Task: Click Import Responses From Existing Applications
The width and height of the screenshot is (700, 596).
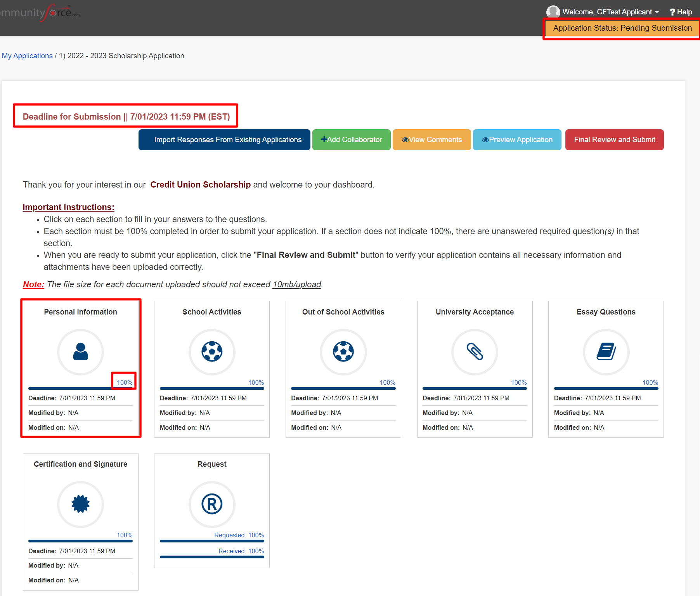Action: click(224, 140)
